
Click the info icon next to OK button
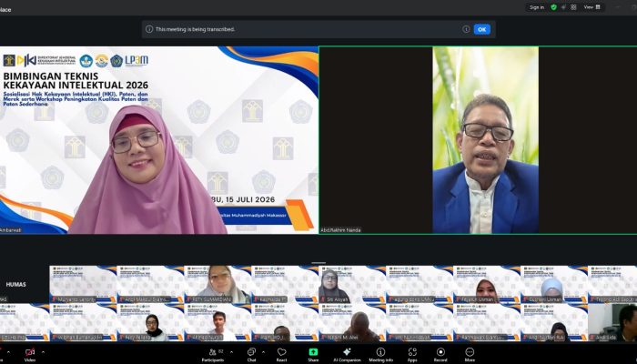tap(466, 29)
